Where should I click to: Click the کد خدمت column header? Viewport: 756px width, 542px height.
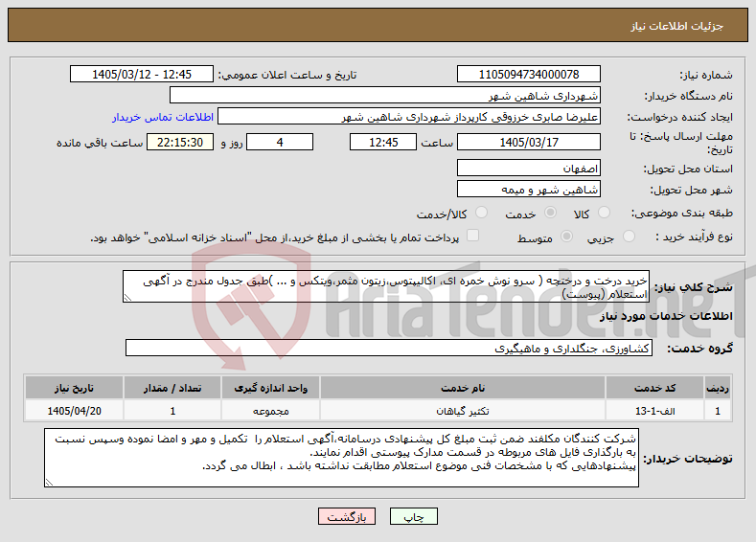[x=654, y=388]
